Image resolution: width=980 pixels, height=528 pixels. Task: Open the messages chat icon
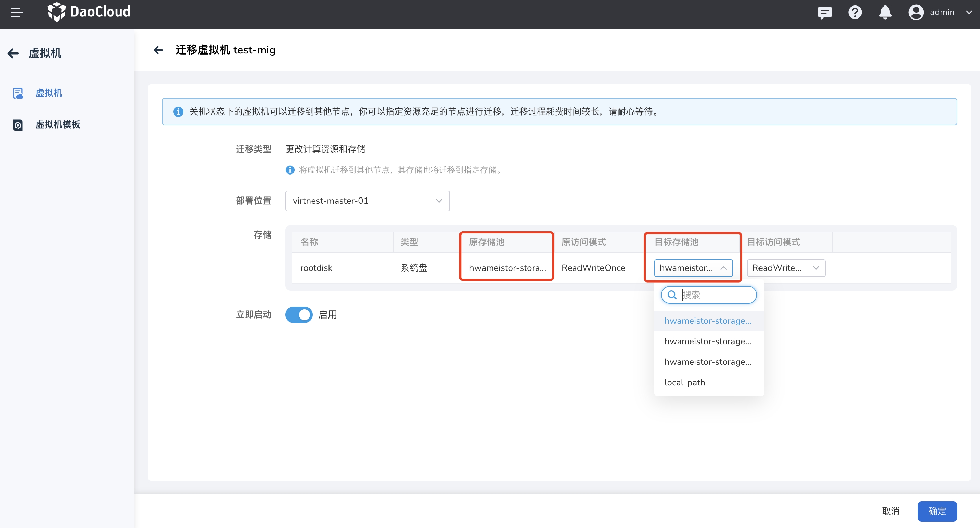click(824, 13)
